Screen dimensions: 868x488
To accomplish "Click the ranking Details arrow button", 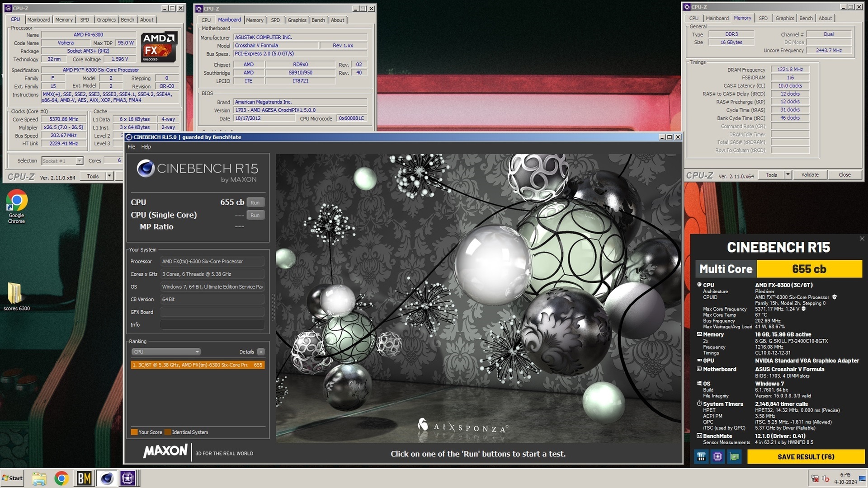I will [x=261, y=352].
